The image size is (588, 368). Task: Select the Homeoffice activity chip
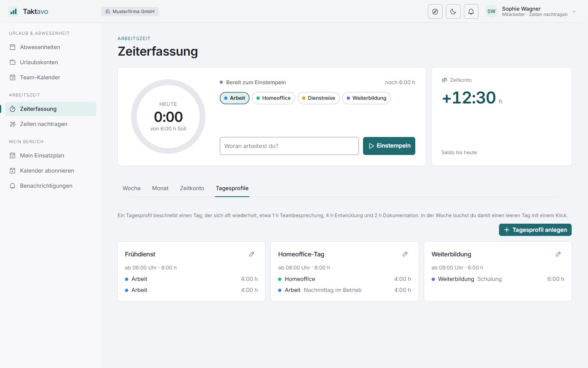pyautogui.click(x=274, y=98)
